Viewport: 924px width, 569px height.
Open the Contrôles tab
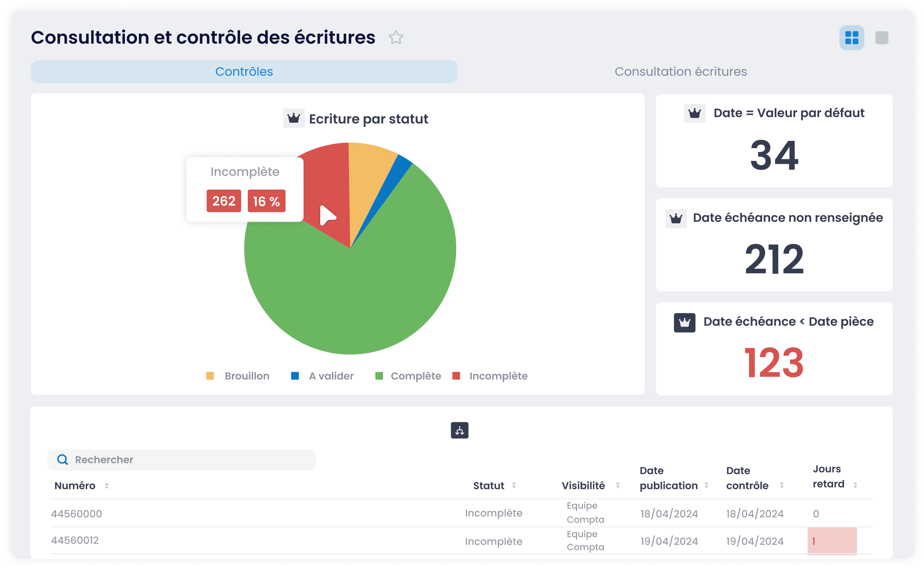coord(244,71)
